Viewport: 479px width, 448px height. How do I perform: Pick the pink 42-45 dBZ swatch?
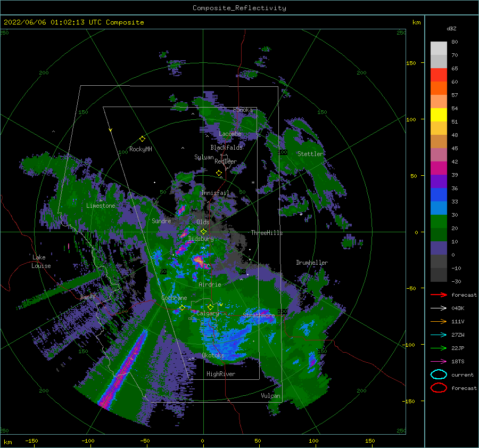click(439, 155)
